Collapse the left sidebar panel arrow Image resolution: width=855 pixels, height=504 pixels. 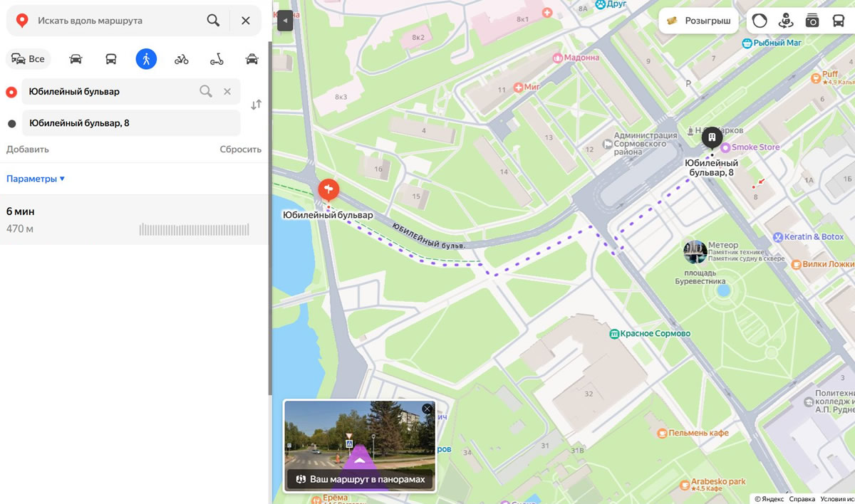[x=285, y=21]
